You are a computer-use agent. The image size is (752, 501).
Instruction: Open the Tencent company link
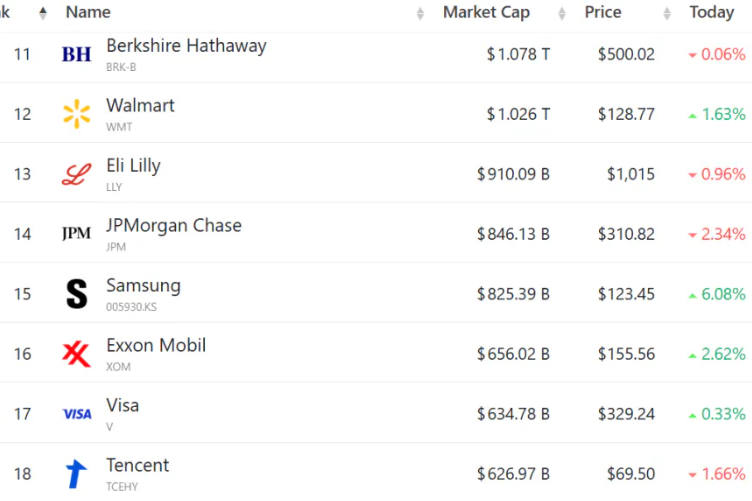pyautogui.click(x=137, y=466)
